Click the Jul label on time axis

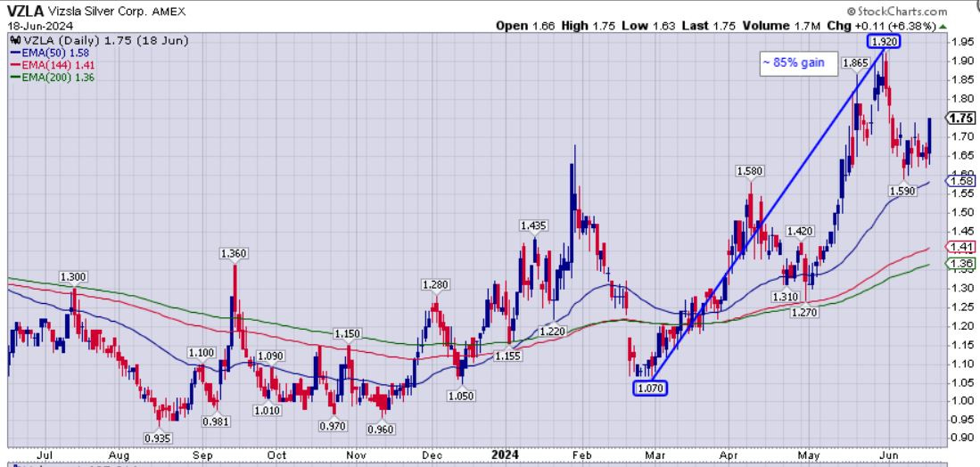[x=45, y=455]
